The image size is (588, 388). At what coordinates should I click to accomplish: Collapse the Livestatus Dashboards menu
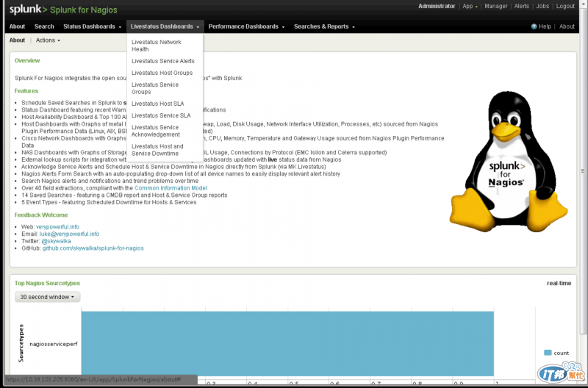click(165, 26)
